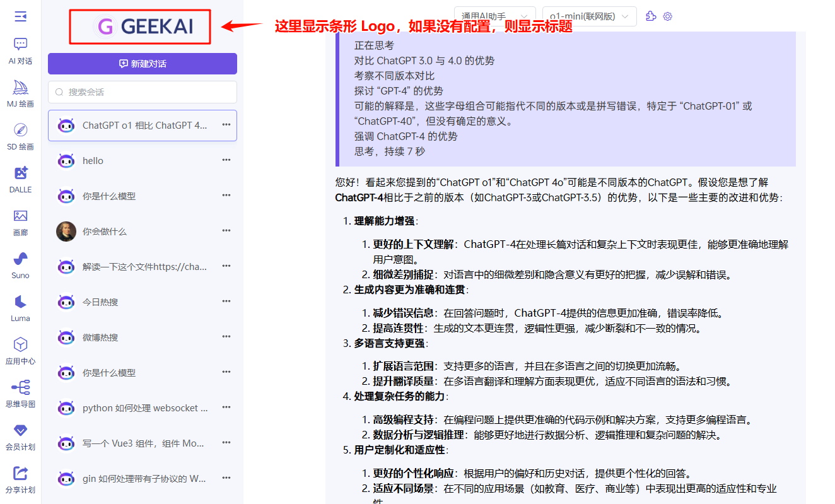Open the DALLE image tool
The image size is (835, 504).
[20, 179]
